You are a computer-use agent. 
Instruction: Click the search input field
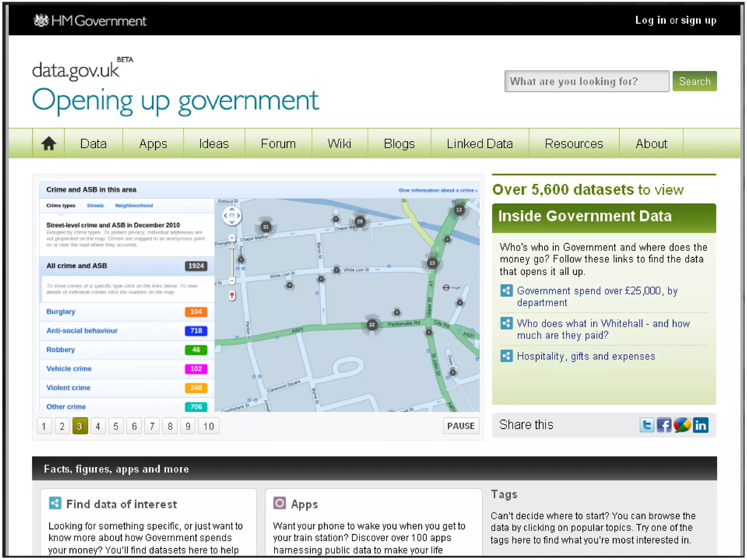coord(586,81)
